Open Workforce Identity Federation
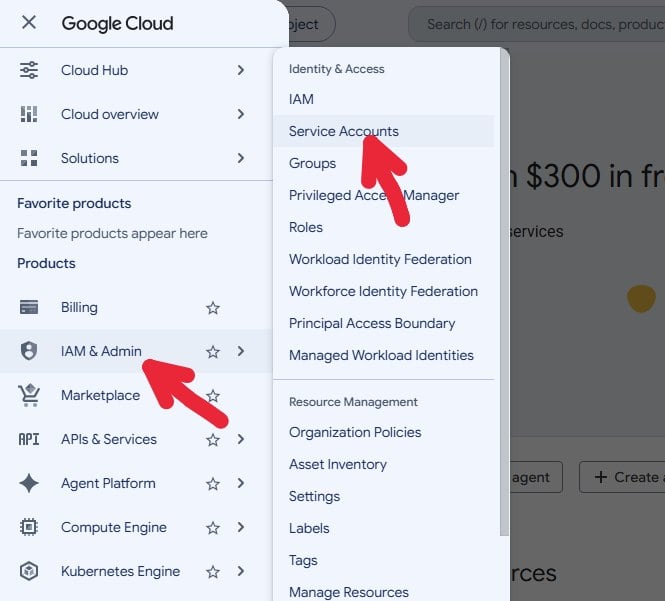 383,291
